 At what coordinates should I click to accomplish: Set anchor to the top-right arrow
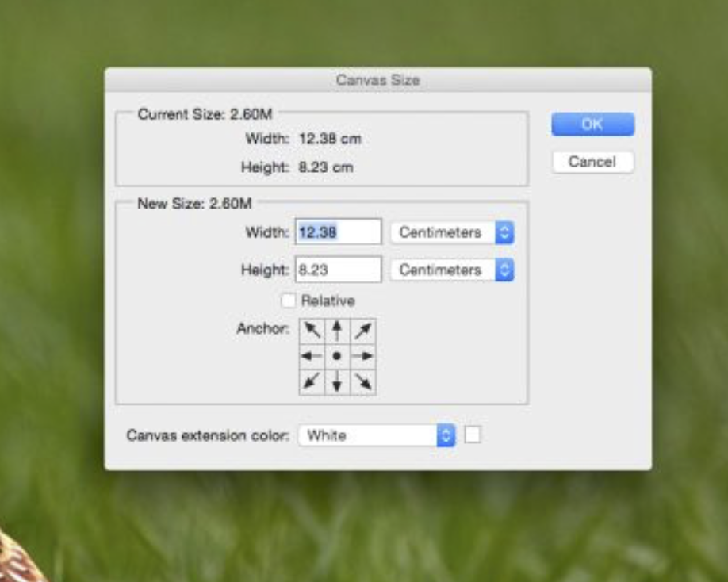(363, 330)
